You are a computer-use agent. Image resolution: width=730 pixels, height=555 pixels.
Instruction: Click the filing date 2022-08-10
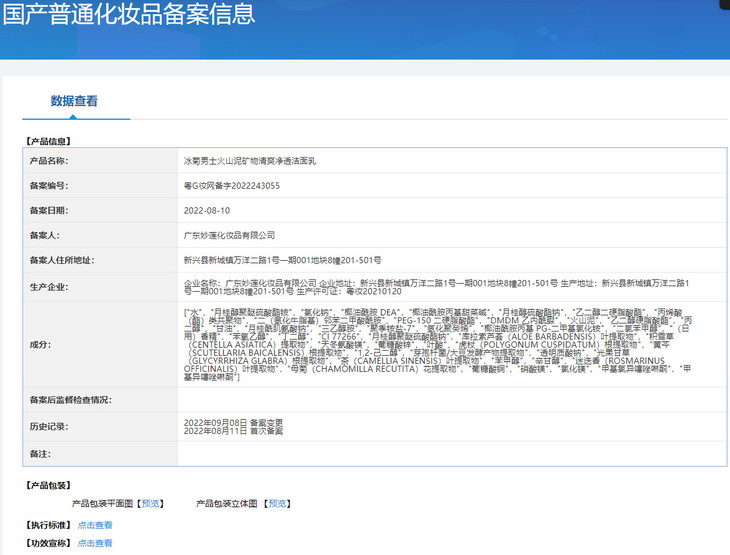(207, 211)
